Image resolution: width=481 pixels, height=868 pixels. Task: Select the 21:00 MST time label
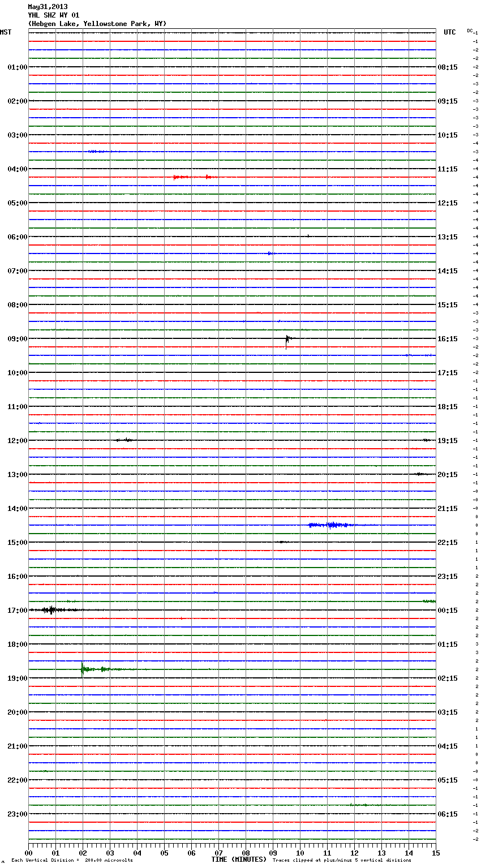click(x=18, y=746)
